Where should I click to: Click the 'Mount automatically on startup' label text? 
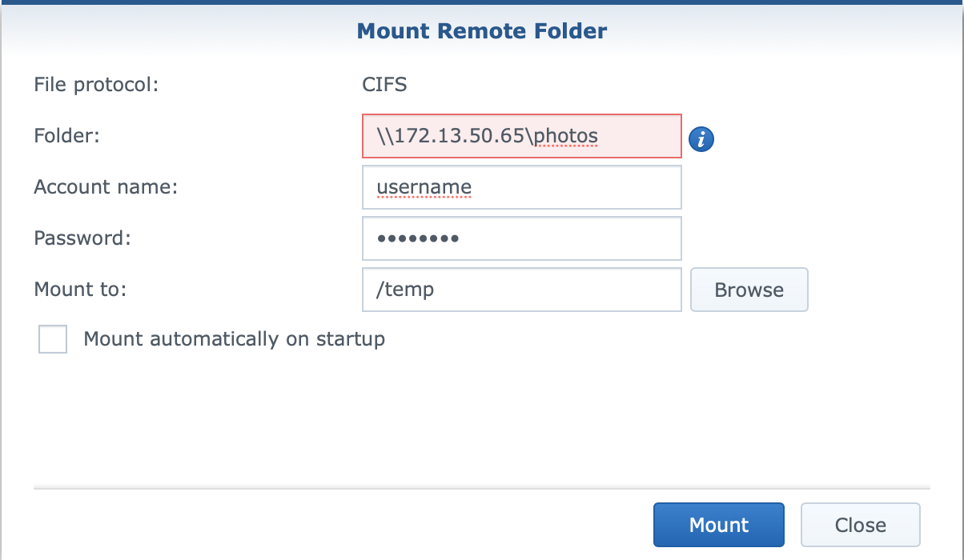click(x=235, y=339)
